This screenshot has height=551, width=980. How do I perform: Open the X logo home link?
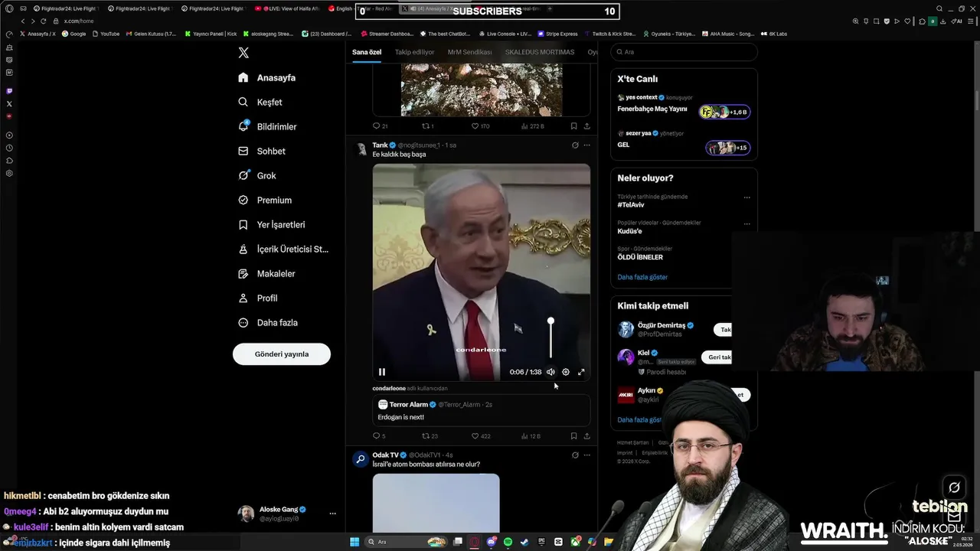(x=243, y=53)
